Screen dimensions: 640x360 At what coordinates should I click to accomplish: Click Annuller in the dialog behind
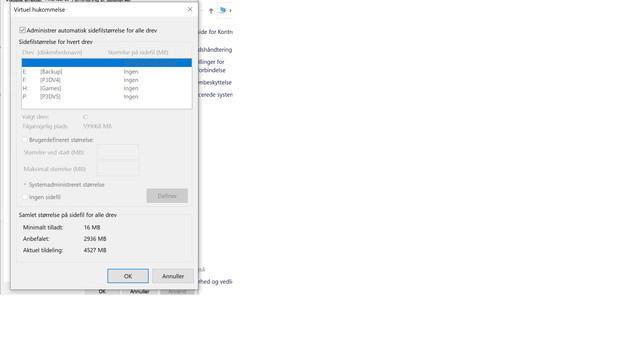coord(139,291)
